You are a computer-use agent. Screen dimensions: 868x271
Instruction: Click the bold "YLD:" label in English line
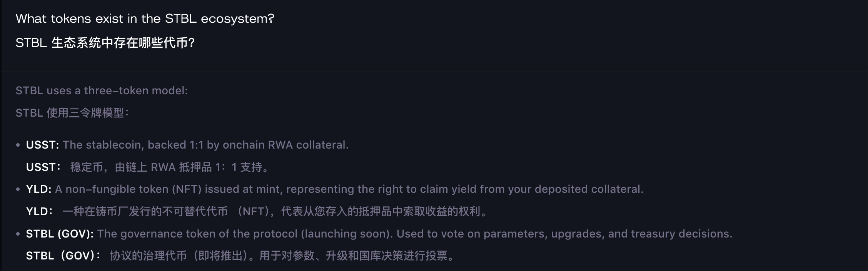38,189
